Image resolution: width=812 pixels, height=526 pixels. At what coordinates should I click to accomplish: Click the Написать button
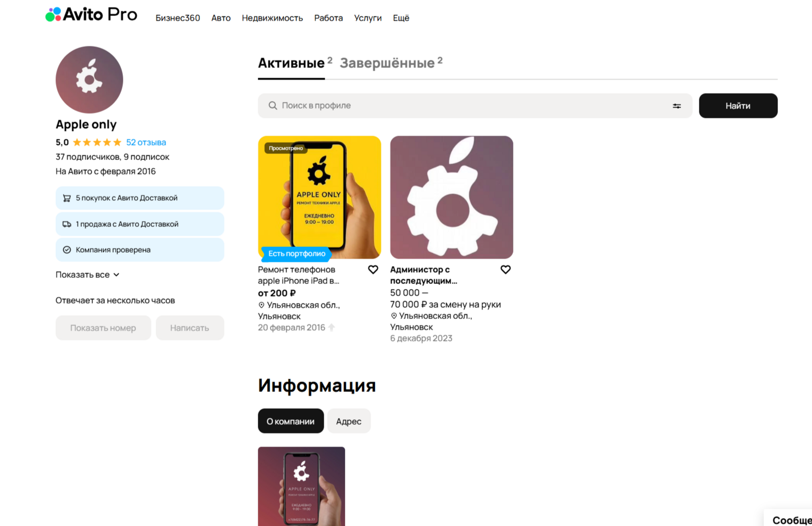click(x=190, y=328)
